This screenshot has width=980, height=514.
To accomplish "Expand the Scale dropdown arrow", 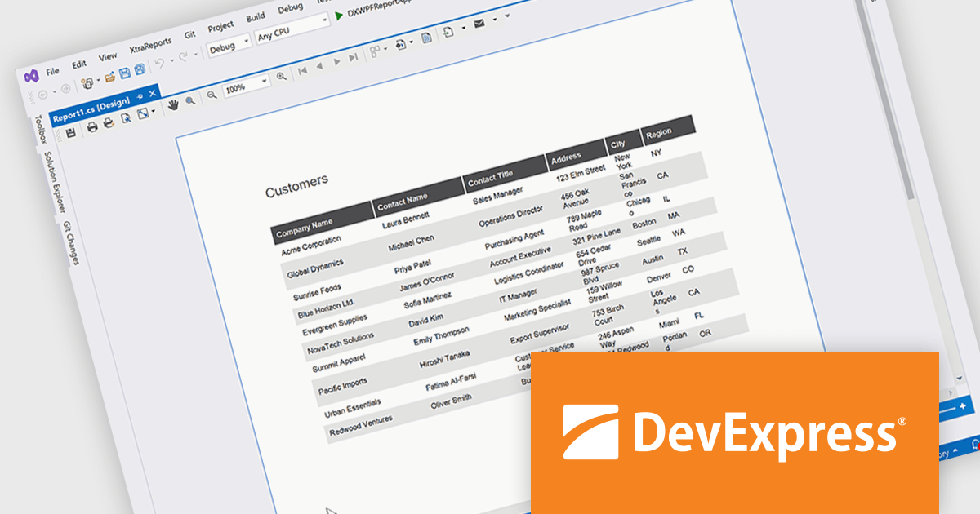I will point(154,110).
